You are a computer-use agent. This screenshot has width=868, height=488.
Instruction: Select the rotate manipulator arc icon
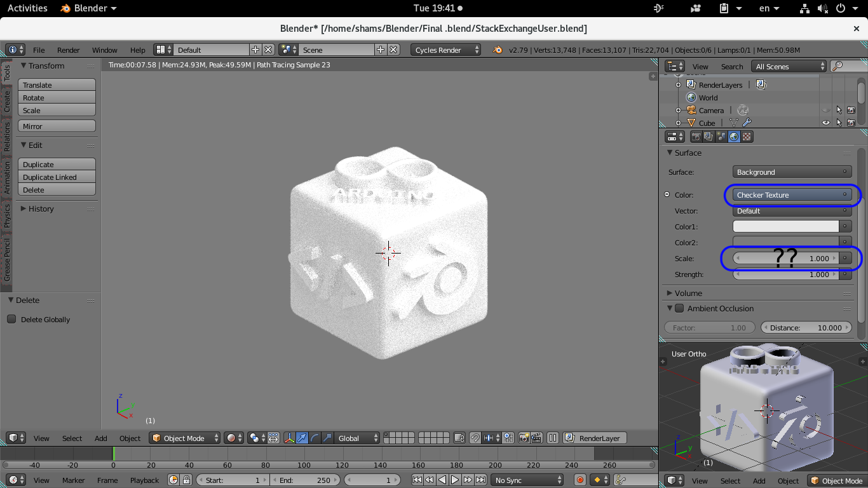[315, 438]
